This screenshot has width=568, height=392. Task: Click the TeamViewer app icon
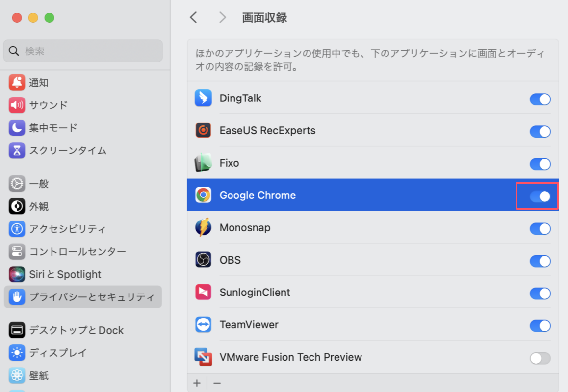coord(203,325)
